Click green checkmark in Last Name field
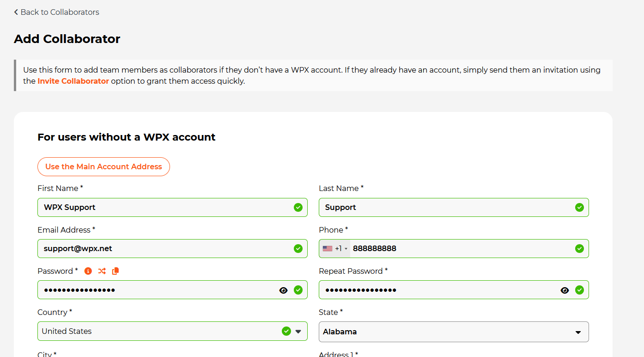The width and height of the screenshot is (644, 357). [x=579, y=207]
